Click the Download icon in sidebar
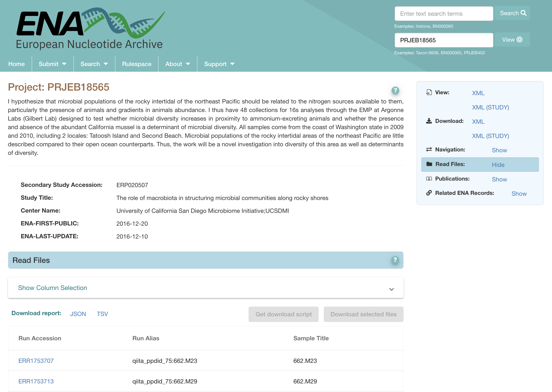Image resolution: width=552 pixels, height=392 pixels. (429, 121)
